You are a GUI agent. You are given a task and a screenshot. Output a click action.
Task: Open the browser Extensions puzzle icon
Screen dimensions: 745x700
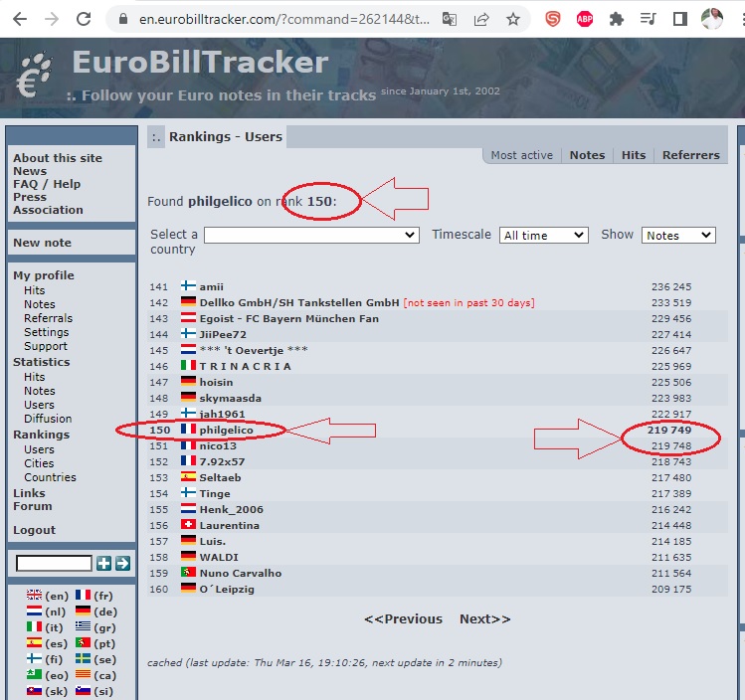click(617, 19)
